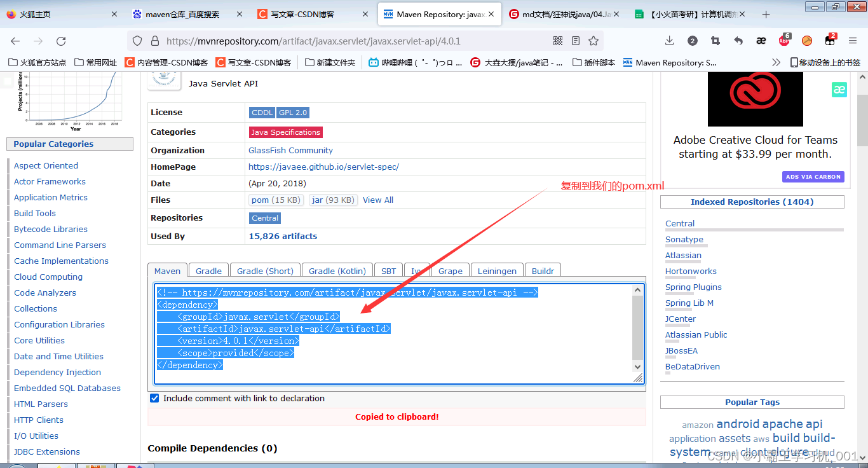Click the crop screenshot toolbar icon

tap(715, 41)
